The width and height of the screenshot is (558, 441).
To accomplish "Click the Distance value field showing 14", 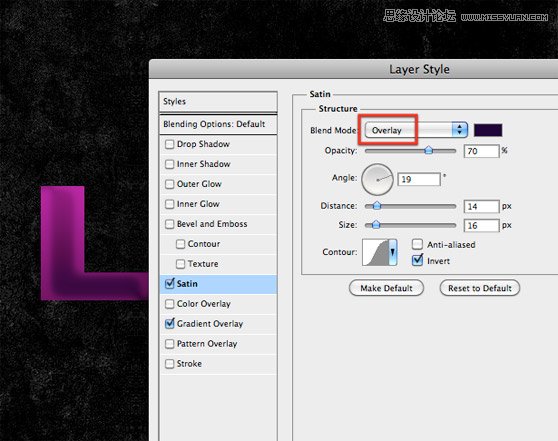I will click(x=481, y=206).
